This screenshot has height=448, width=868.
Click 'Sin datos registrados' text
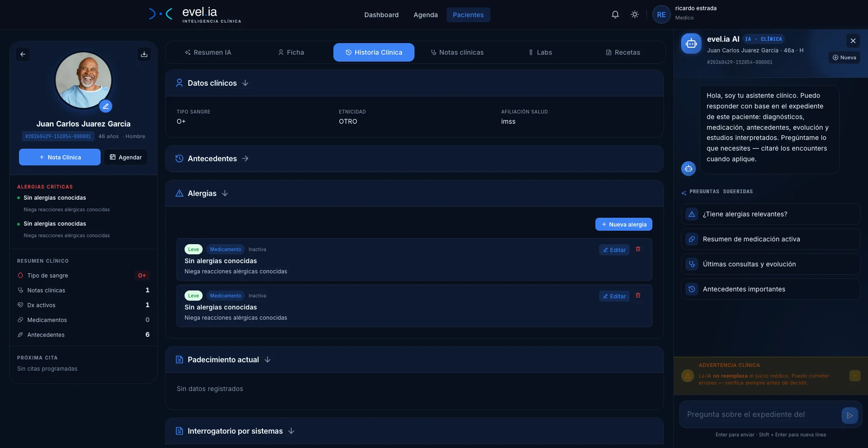point(210,389)
